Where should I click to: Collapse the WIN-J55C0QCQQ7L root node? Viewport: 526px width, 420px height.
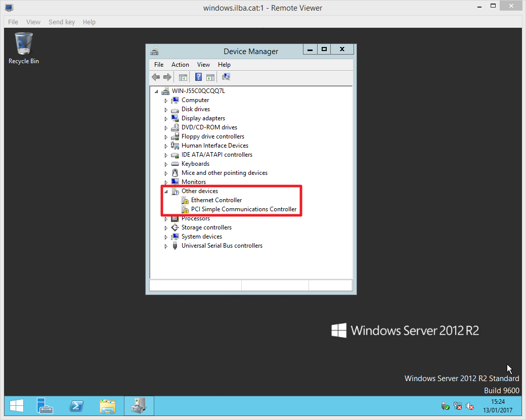(x=156, y=91)
